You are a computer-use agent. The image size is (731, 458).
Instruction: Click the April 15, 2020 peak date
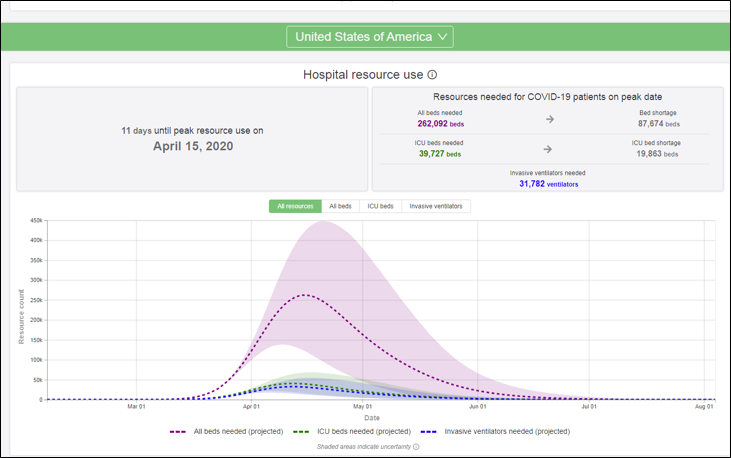point(193,146)
